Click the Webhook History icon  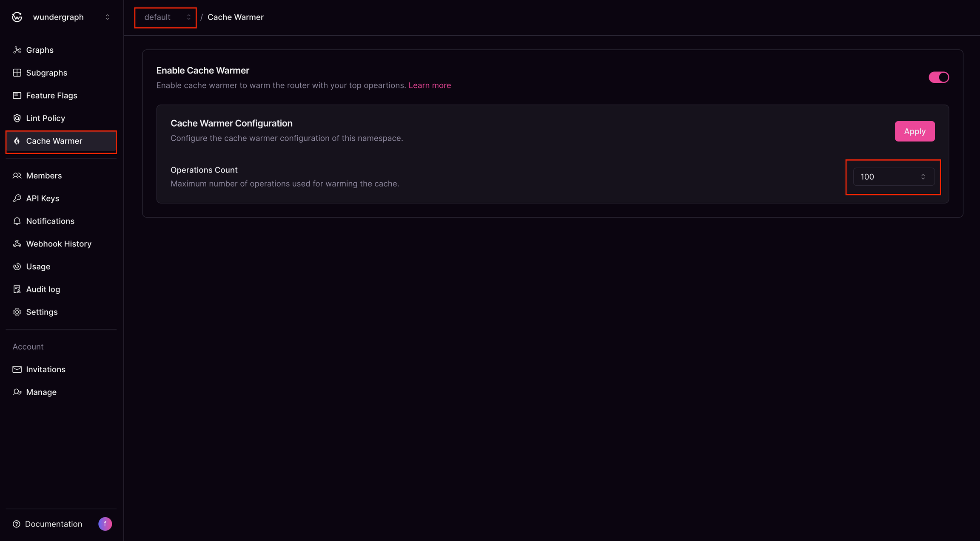[x=17, y=244]
